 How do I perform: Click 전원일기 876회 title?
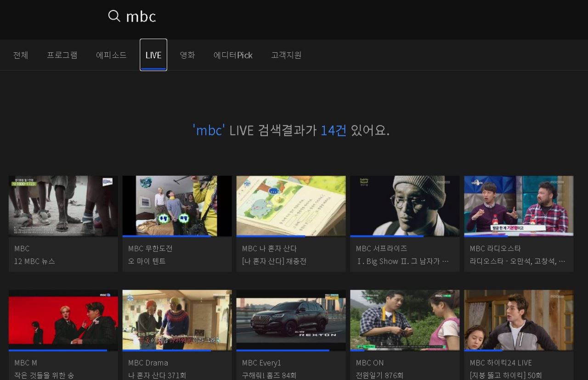click(x=379, y=375)
